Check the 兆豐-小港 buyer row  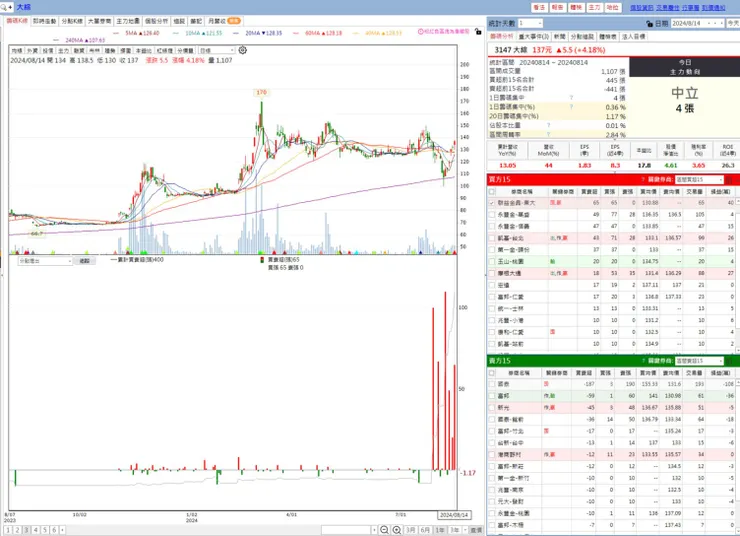click(492, 320)
